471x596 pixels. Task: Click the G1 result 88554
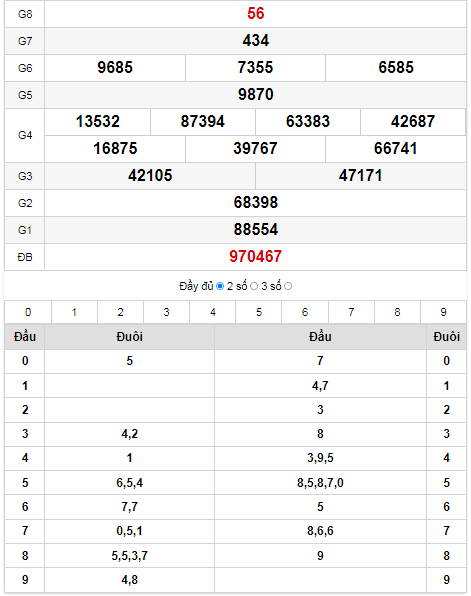(255, 230)
